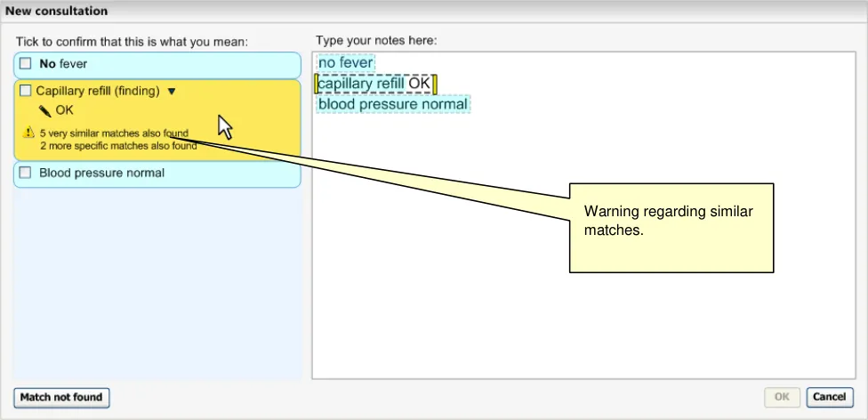Image resolution: width=868 pixels, height=420 pixels.
Task: Open the 5 very similar matches message
Action: click(x=114, y=133)
